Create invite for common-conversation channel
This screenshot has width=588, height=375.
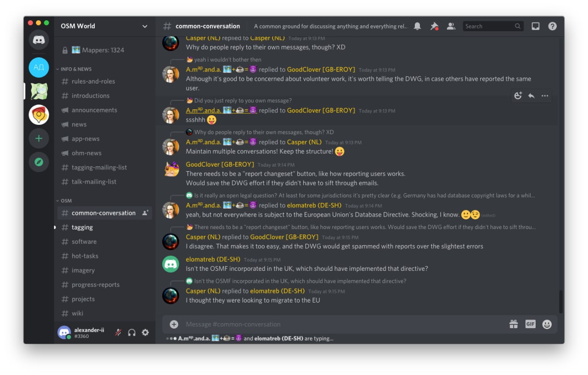(x=145, y=213)
